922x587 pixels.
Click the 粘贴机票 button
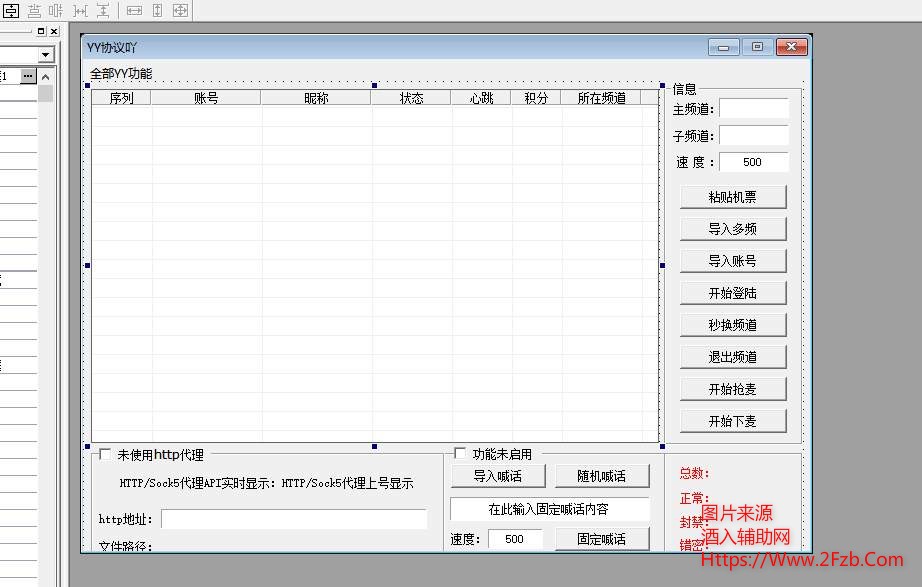pos(733,197)
